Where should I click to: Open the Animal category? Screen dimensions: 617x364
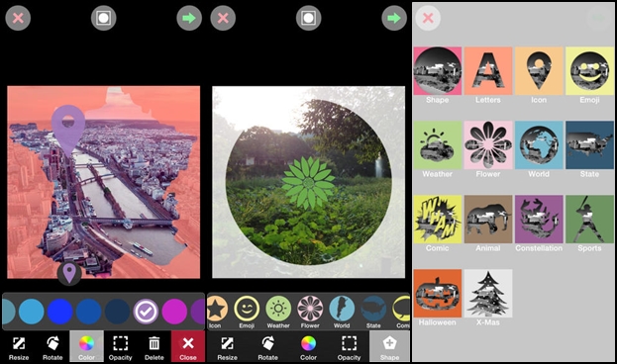click(488, 224)
